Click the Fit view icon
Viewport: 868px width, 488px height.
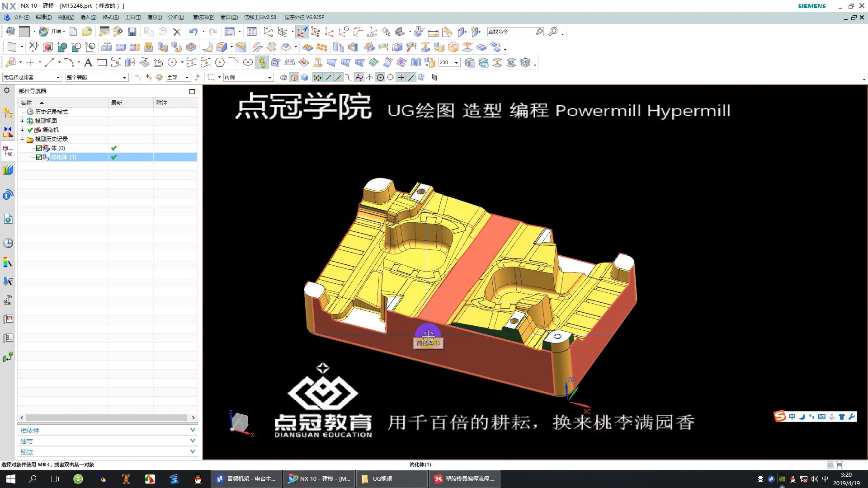pyautogui.click(x=252, y=32)
